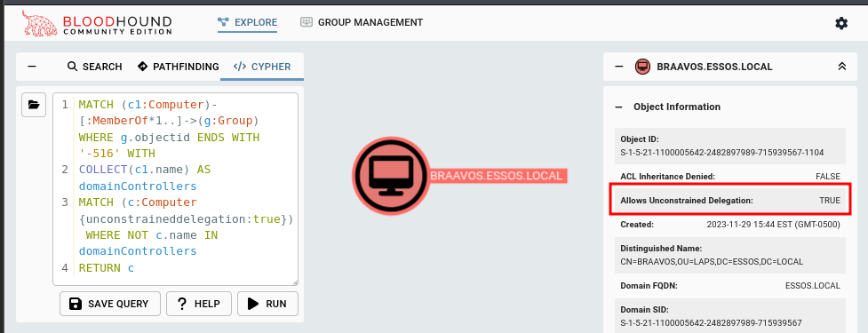This screenshot has height=333, width=868.
Task: Collapse all sections with double chevron
Action: (x=842, y=67)
